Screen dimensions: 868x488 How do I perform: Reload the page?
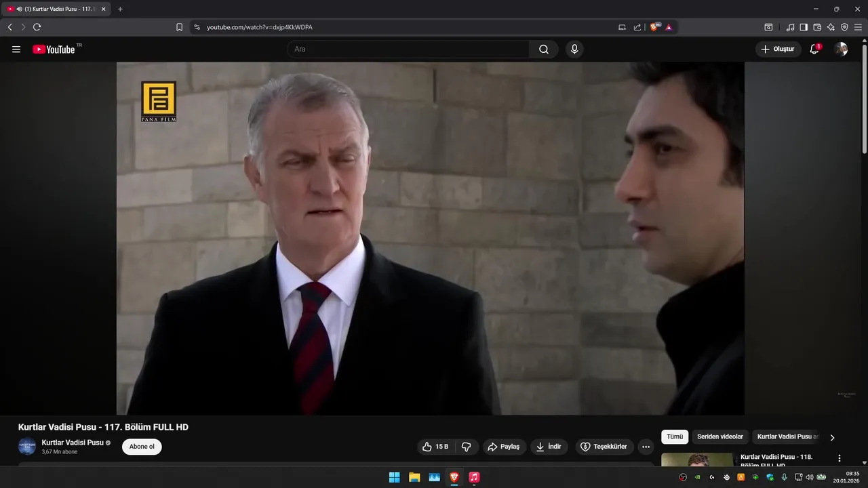tap(37, 27)
